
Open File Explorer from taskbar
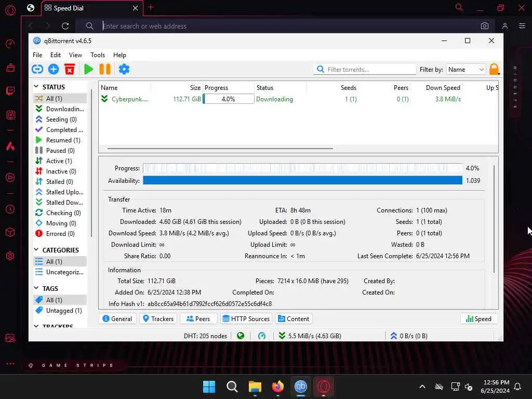pyautogui.click(x=255, y=387)
